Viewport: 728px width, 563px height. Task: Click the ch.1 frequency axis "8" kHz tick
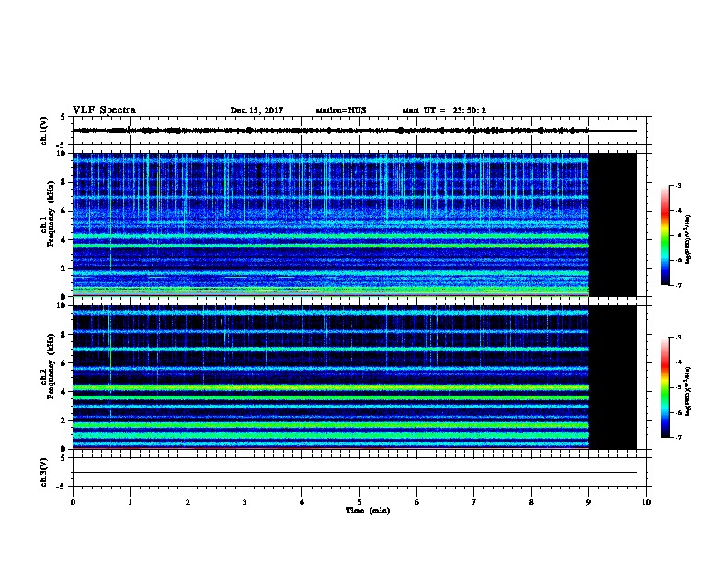[x=63, y=182]
